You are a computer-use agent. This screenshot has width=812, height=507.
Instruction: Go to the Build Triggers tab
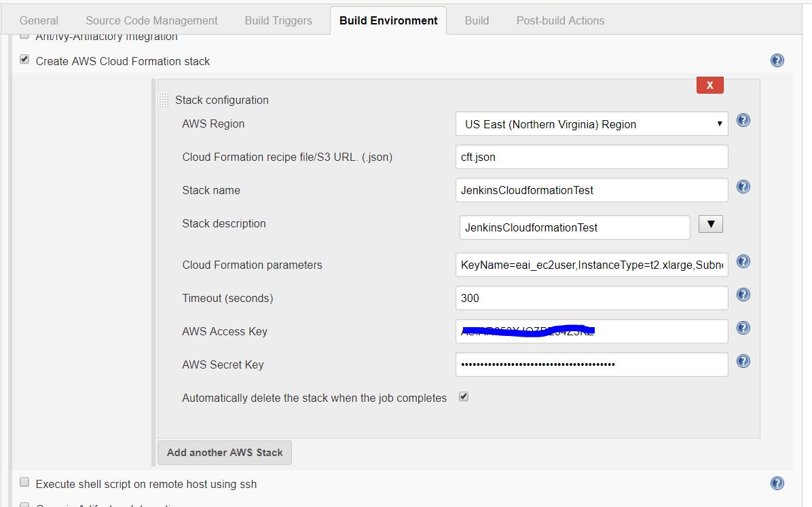coord(278,20)
